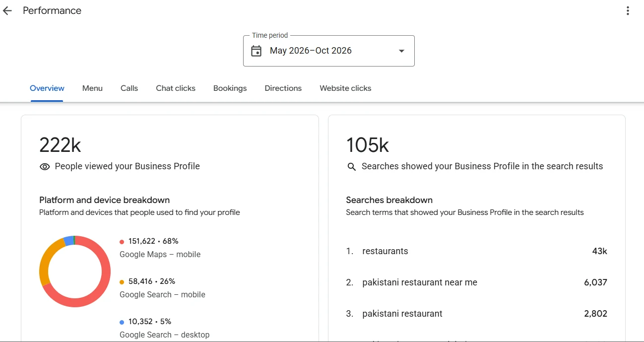Go to the Chat clicks tab
The width and height of the screenshot is (644, 342).
176,88
